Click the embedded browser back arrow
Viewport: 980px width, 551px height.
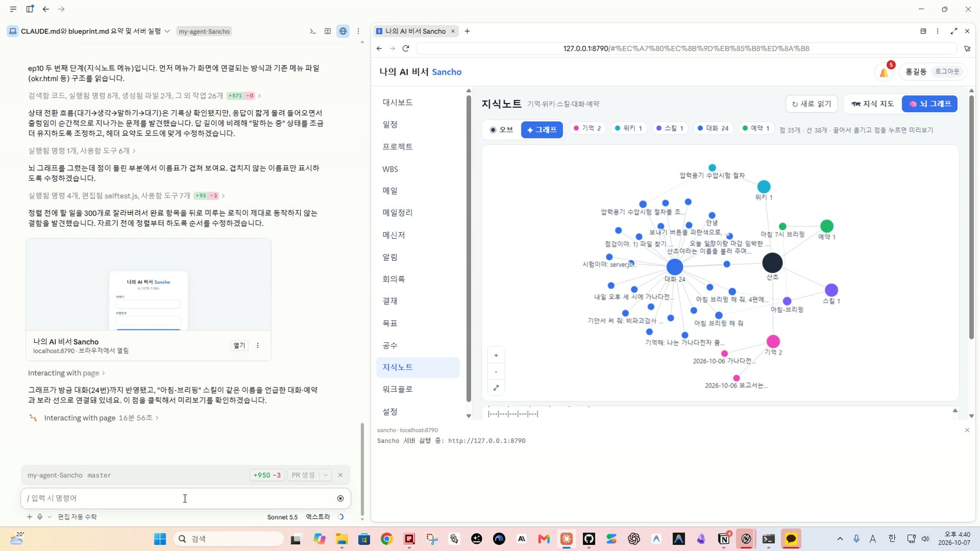click(x=379, y=48)
